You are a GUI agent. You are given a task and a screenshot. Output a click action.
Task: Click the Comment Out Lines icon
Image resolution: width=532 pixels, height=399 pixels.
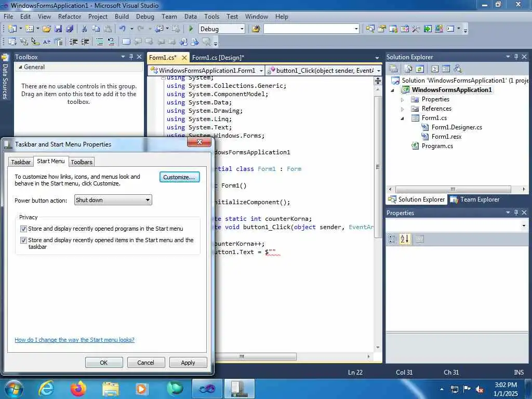[99, 42]
